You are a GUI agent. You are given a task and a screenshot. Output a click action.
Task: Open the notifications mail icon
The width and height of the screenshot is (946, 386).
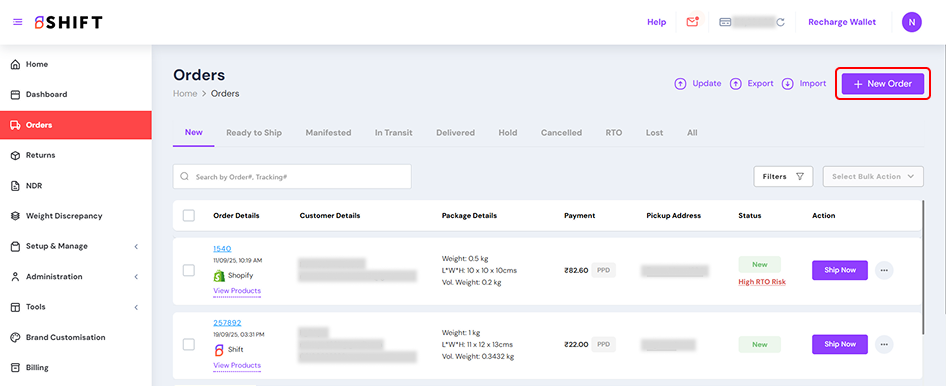pos(692,22)
